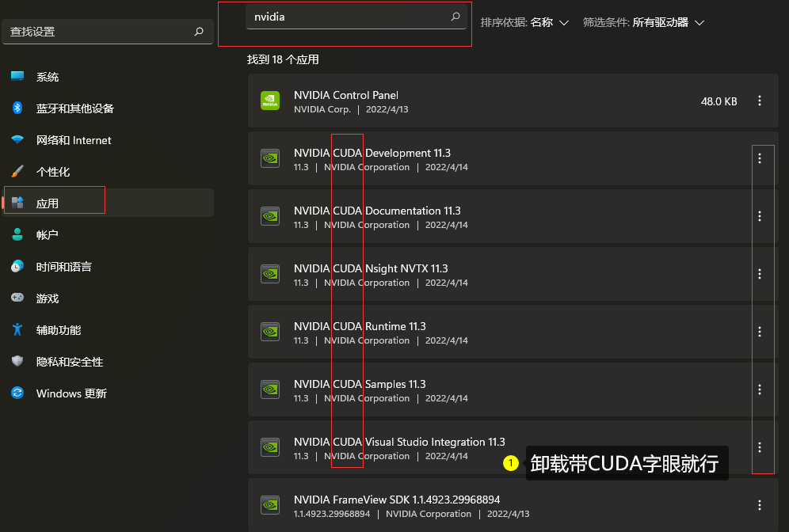
Task: Open 帐户 settings
Action: (x=108, y=235)
